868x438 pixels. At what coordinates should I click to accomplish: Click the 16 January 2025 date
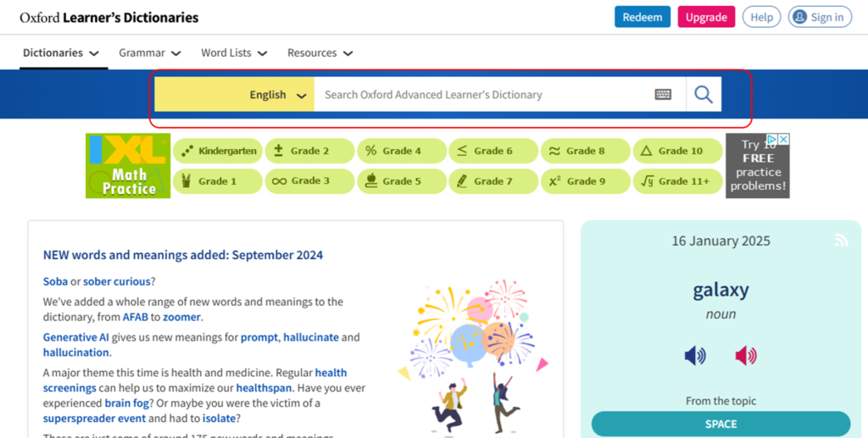pos(721,241)
